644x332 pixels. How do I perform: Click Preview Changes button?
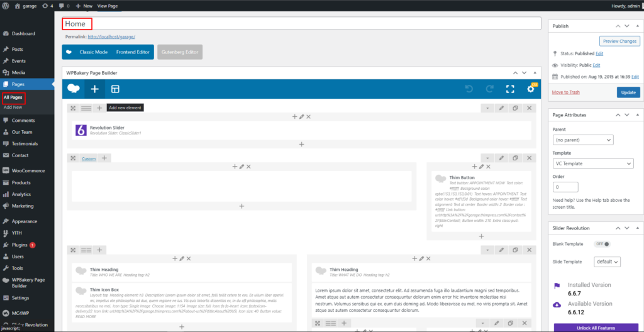[x=619, y=41]
